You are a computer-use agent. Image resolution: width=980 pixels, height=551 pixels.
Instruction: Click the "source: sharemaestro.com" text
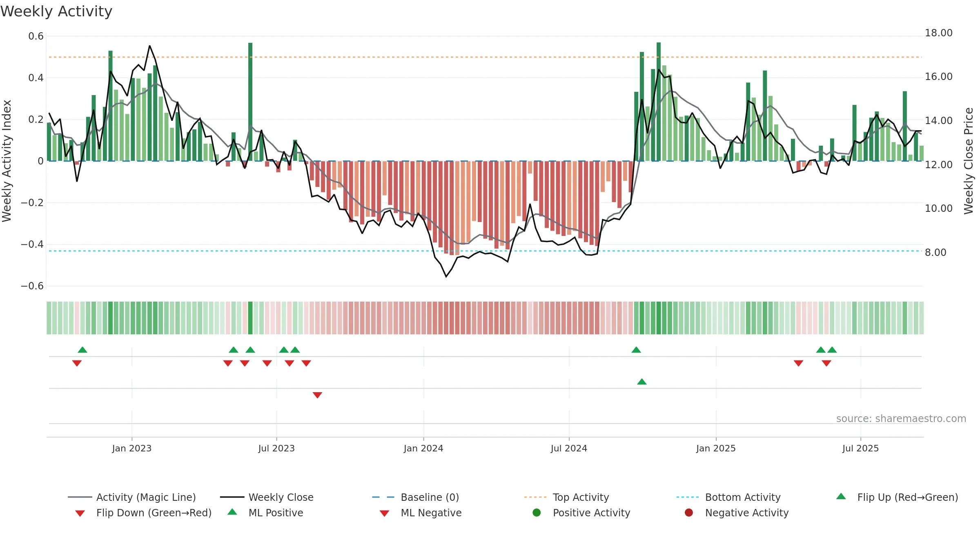click(901, 418)
